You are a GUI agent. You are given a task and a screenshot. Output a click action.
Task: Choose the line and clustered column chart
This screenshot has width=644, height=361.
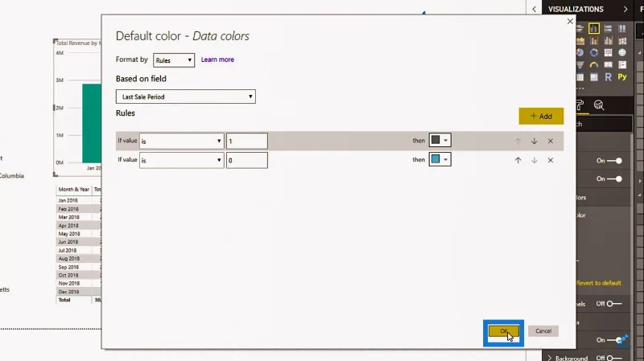point(609,41)
